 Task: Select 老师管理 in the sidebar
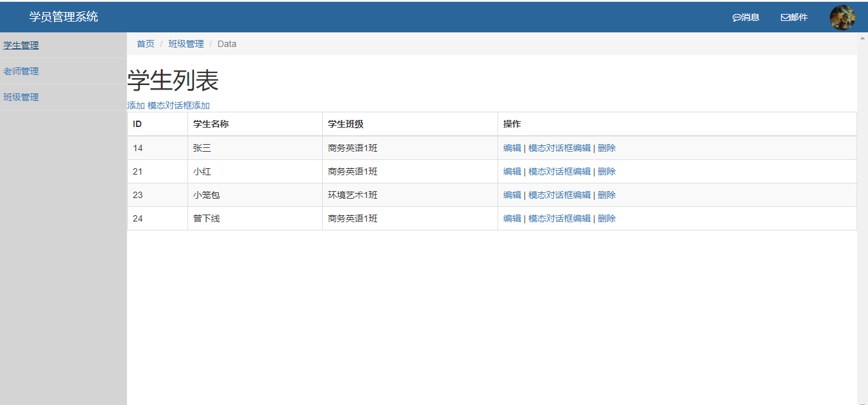click(x=21, y=71)
